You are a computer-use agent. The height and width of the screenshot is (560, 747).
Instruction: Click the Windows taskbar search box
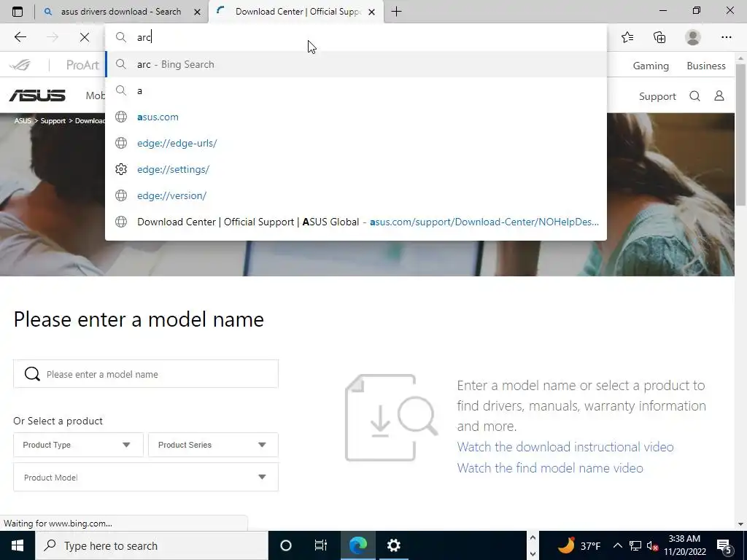pyautogui.click(x=152, y=545)
